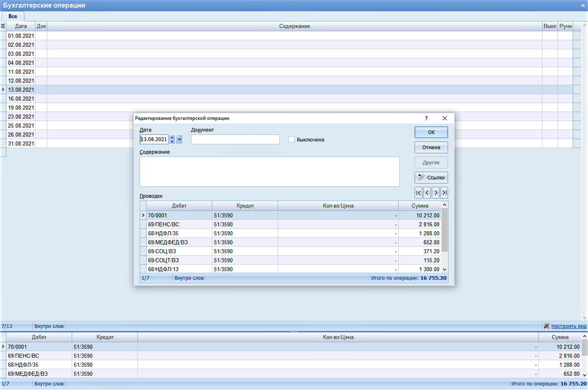The height and width of the screenshot is (390, 588).
Task: Close the editing dialog with X
Action: 444,118
